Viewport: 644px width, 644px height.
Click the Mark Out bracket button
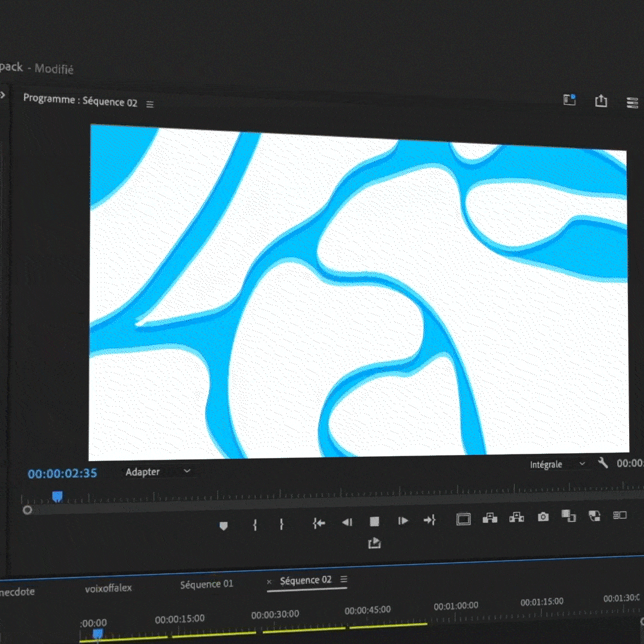click(x=281, y=524)
